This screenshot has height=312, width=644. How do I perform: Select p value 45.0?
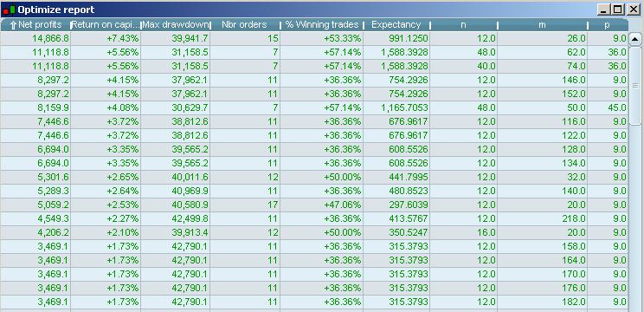point(617,108)
